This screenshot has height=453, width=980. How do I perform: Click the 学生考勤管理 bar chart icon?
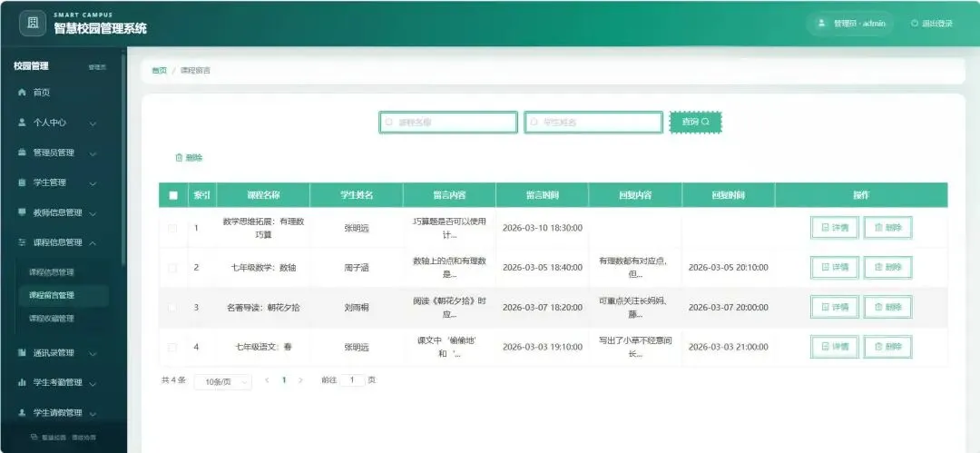[x=22, y=382]
